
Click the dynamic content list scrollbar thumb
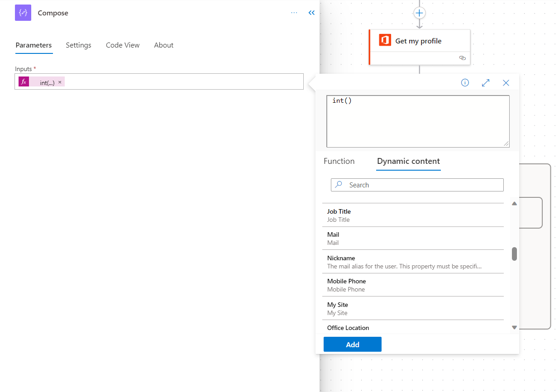[514, 254]
